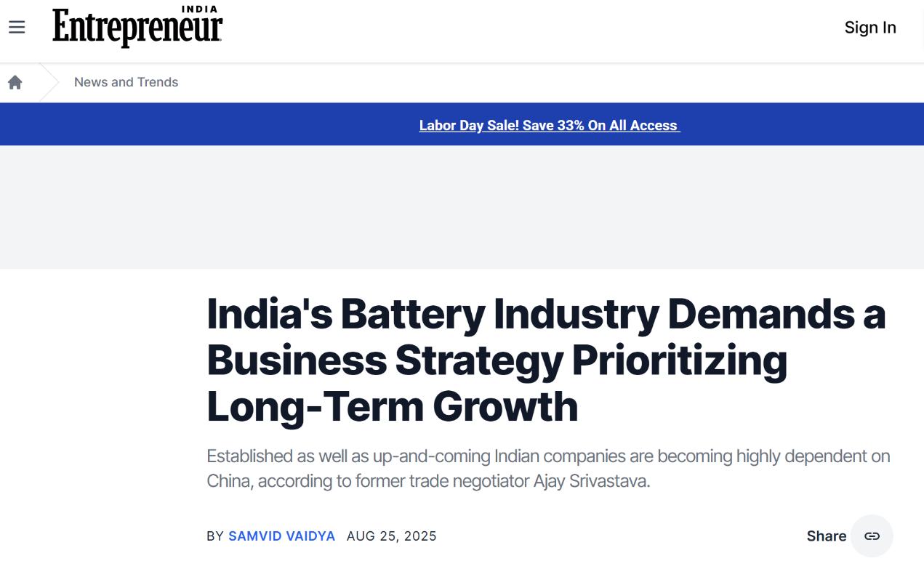This screenshot has width=924, height=569.
Task: Click the grey advertisement placeholder area
Action: point(462,207)
